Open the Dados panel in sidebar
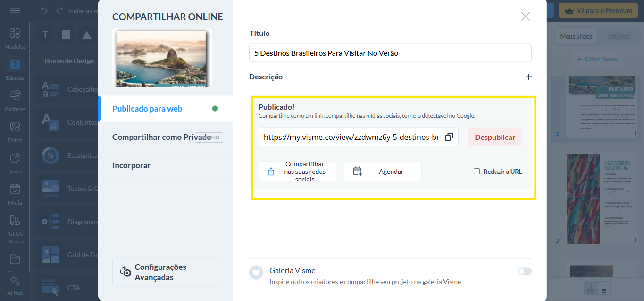644x301 pixels. pyautogui.click(x=15, y=163)
